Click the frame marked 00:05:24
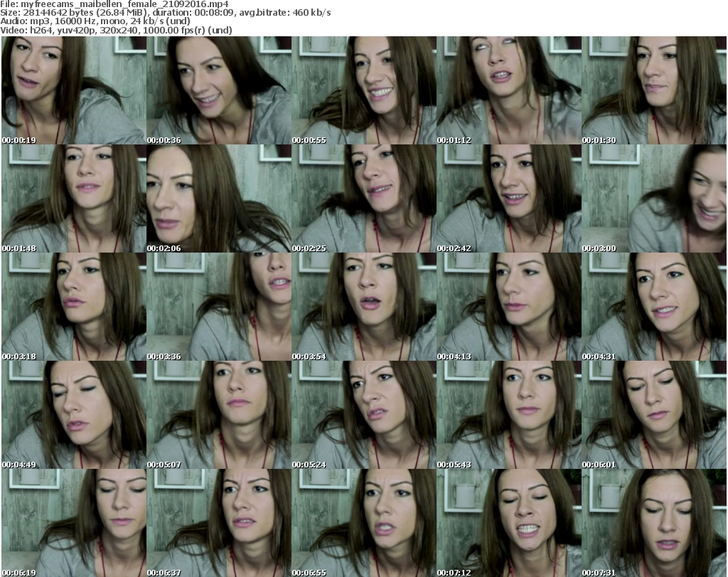 pos(364,415)
